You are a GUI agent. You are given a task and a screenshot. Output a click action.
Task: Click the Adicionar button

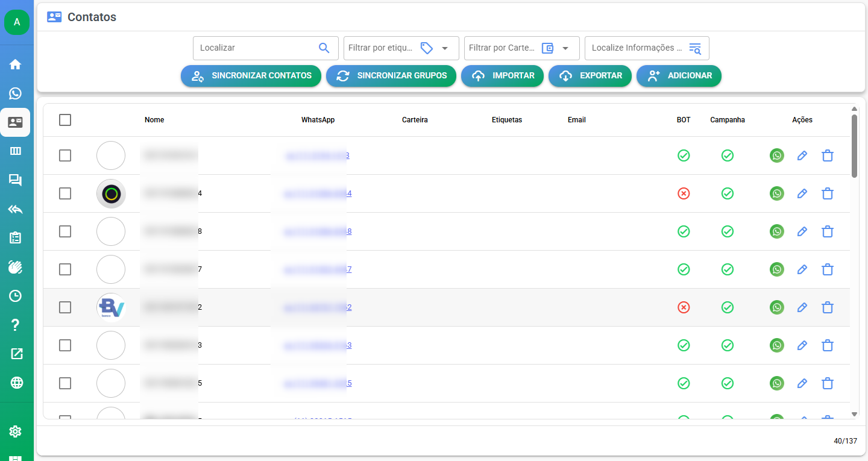[679, 76]
